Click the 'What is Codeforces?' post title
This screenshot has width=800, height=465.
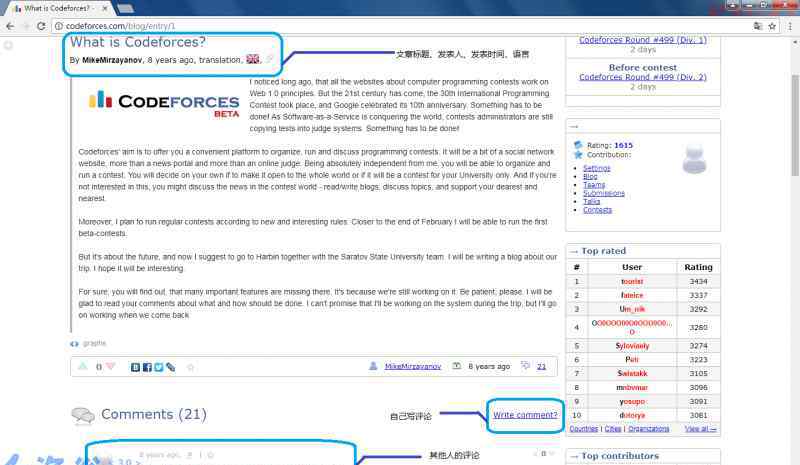click(138, 42)
